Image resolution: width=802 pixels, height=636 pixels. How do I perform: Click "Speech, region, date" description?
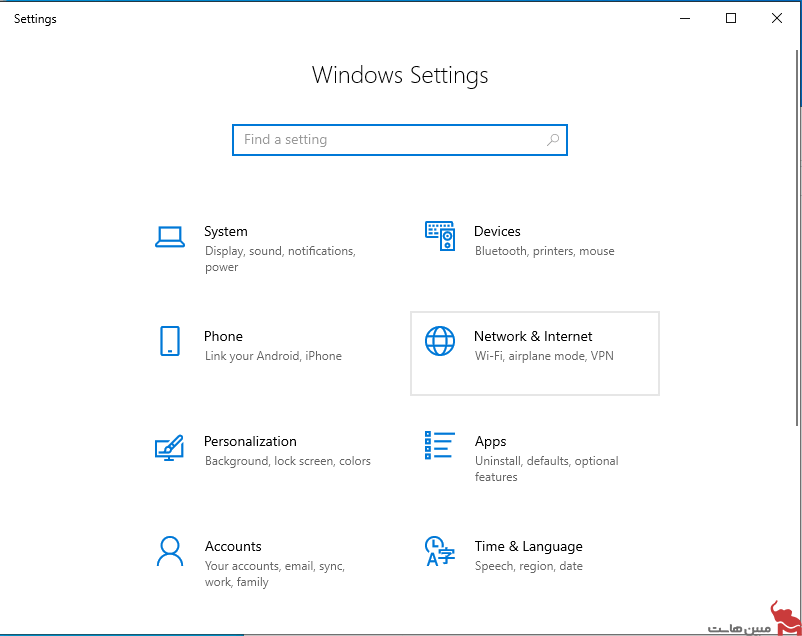[528, 566]
